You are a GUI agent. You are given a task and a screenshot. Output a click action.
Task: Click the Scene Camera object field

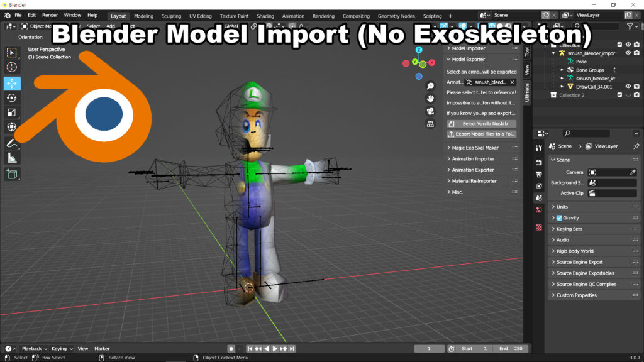[x=613, y=172]
